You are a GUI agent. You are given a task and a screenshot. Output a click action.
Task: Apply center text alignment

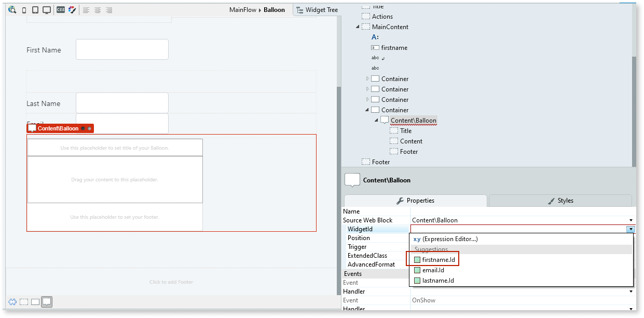point(98,9)
